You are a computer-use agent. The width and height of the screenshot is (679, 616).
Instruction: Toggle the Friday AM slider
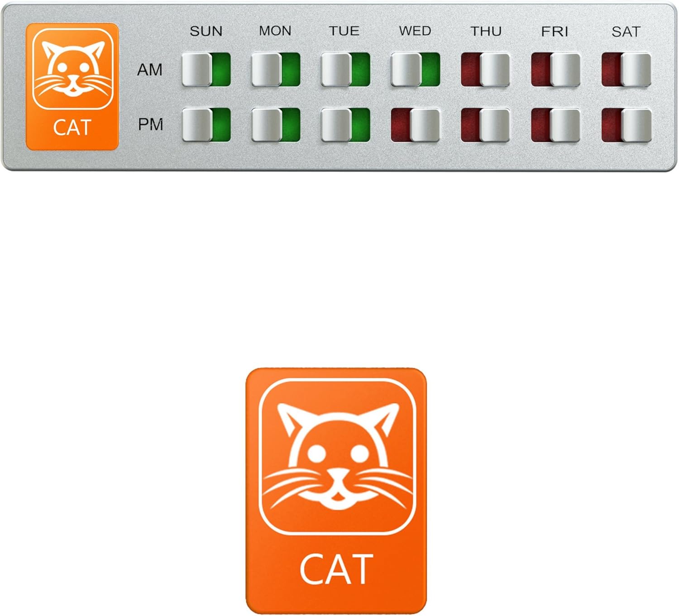click(556, 70)
